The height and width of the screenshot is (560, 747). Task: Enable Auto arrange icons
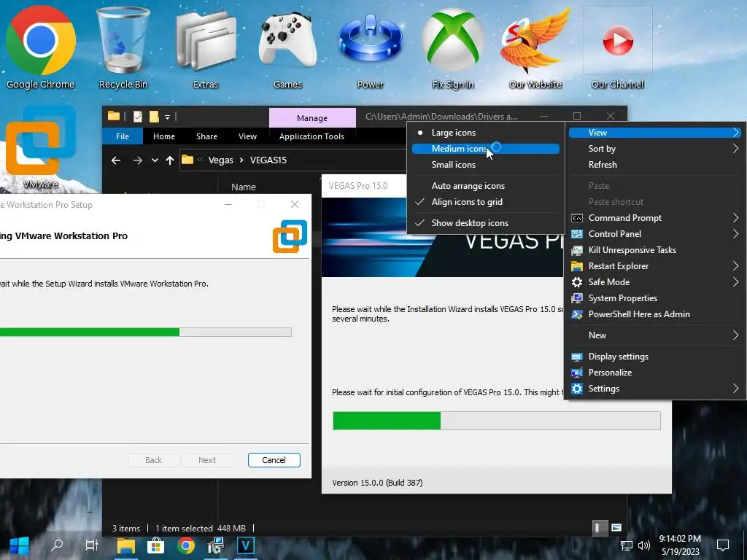[486, 186]
